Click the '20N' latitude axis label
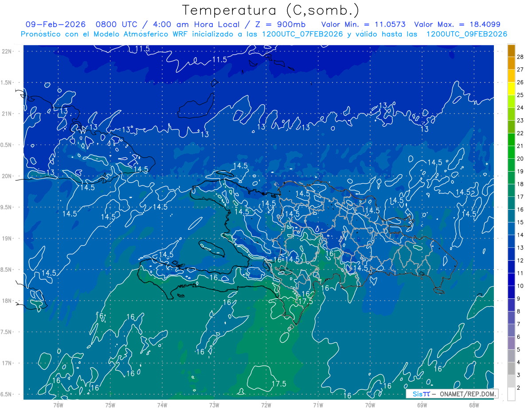This screenshot has width=532, height=411. (7, 176)
